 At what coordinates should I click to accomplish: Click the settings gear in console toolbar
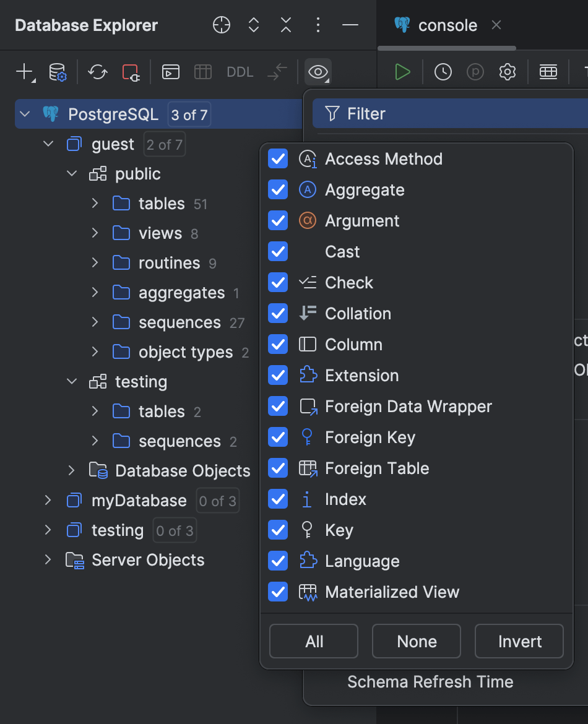[507, 72]
